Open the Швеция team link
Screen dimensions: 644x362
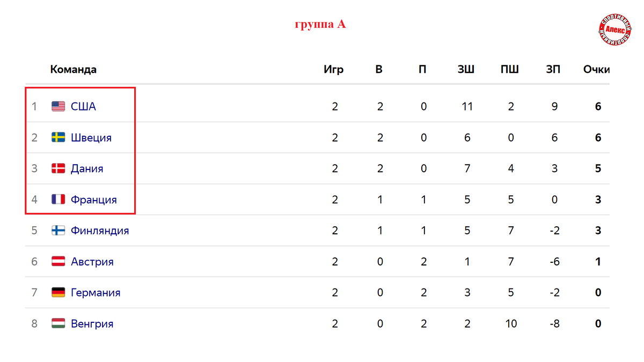coord(91,137)
